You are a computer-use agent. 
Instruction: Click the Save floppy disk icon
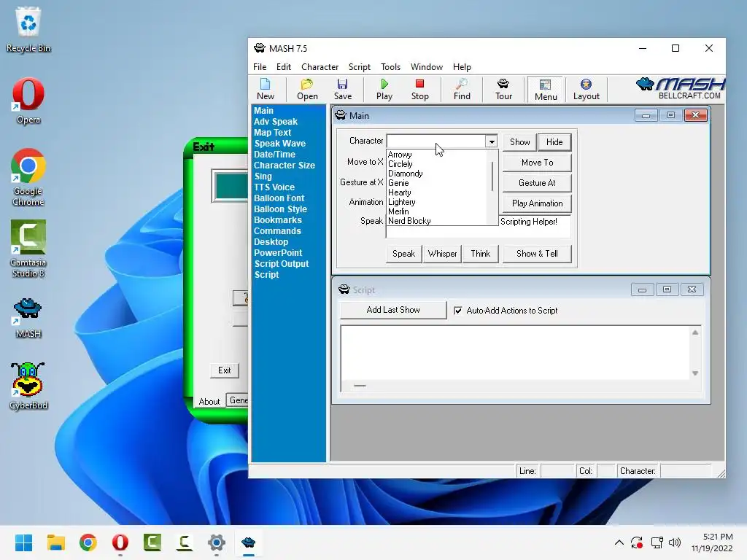[343, 90]
